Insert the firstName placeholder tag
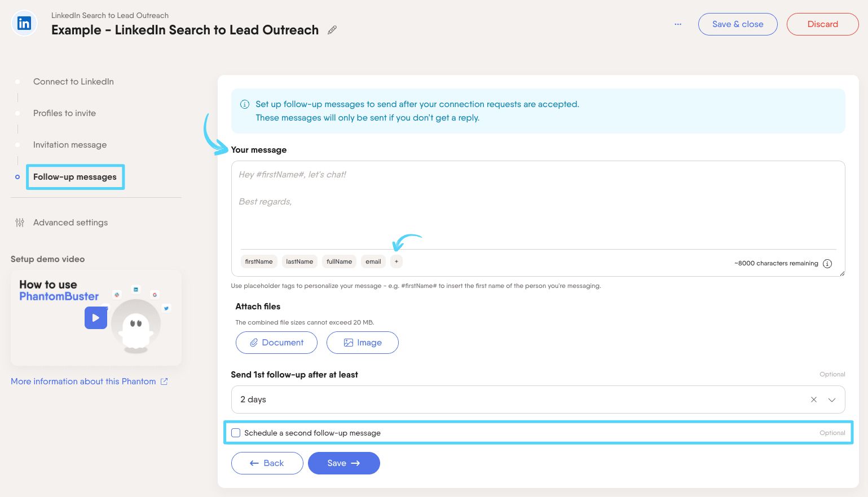The height and width of the screenshot is (497, 868). pyautogui.click(x=259, y=261)
